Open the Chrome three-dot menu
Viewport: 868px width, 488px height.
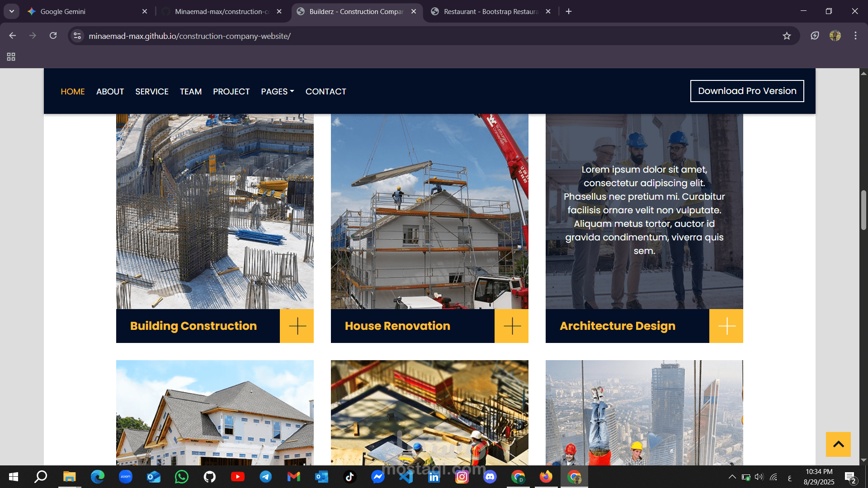click(855, 36)
